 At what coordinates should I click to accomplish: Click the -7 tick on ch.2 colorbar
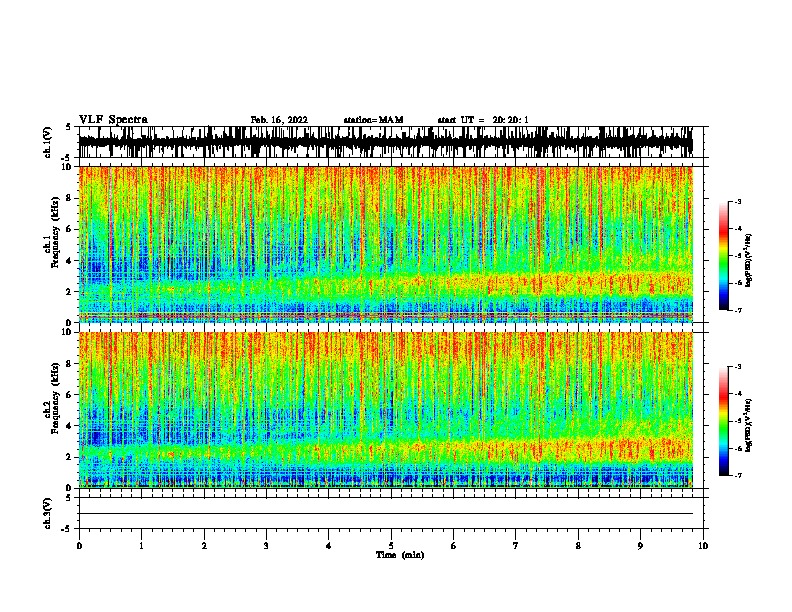click(x=737, y=475)
